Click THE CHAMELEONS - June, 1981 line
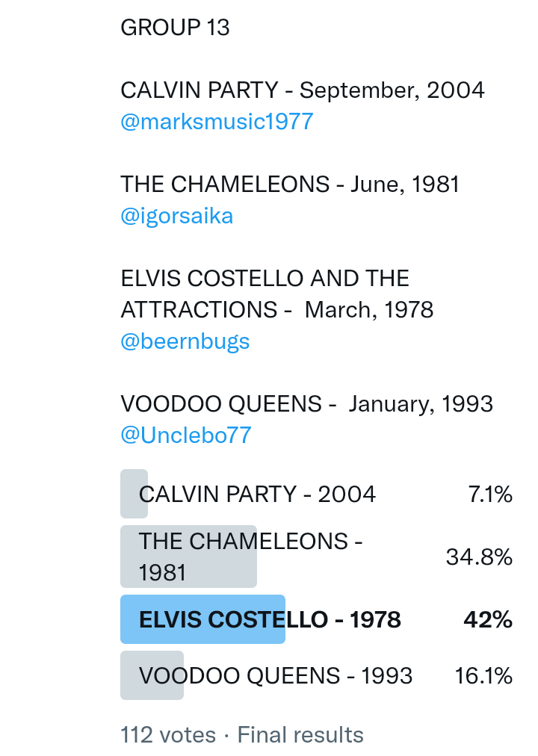Screen dimensions: 538x756 point(290,185)
